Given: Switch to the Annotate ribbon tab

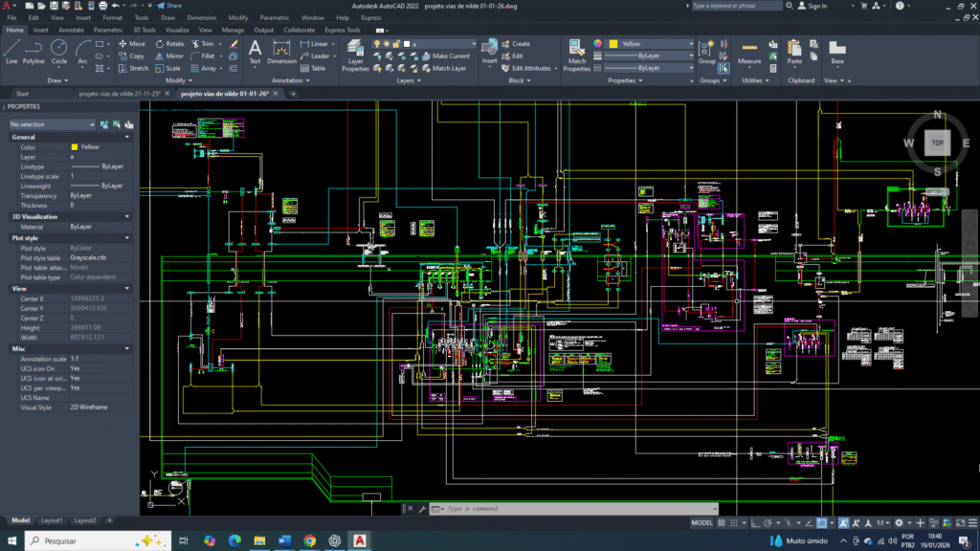Looking at the screenshot, I should coord(71,30).
